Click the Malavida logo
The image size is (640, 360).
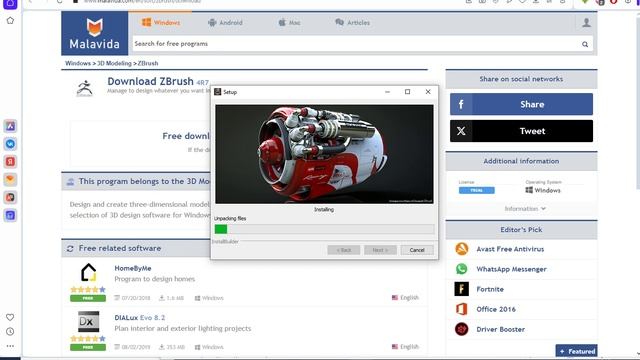point(95,33)
